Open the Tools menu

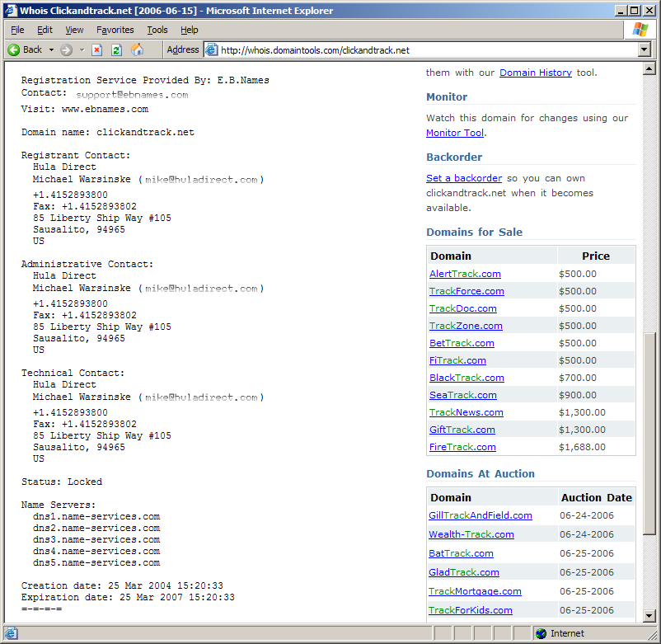click(x=157, y=30)
